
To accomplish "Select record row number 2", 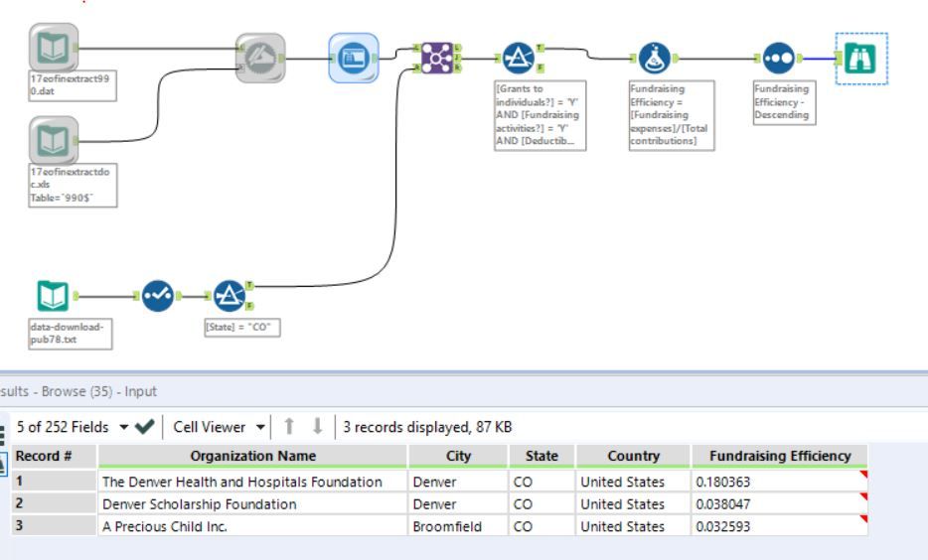I will [54, 503].
